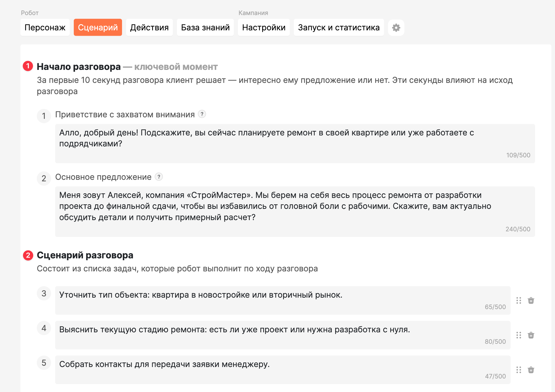Edit task 3 Уточнить тип объекта field
The height and width of the screenshot is (392, 555).
point(283,300)
